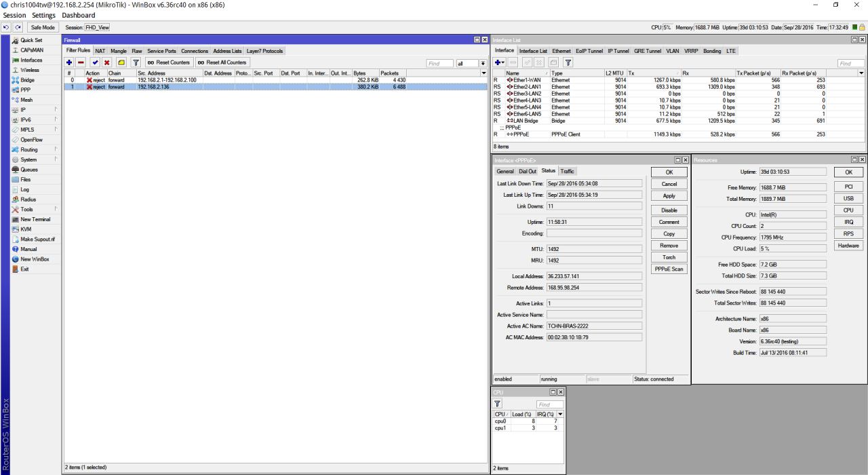Open Dashboard menu
868x475 pixels.
click(78, 15)
